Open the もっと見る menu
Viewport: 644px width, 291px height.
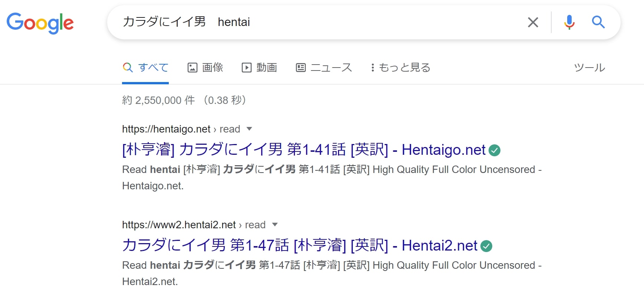[400, 68]
